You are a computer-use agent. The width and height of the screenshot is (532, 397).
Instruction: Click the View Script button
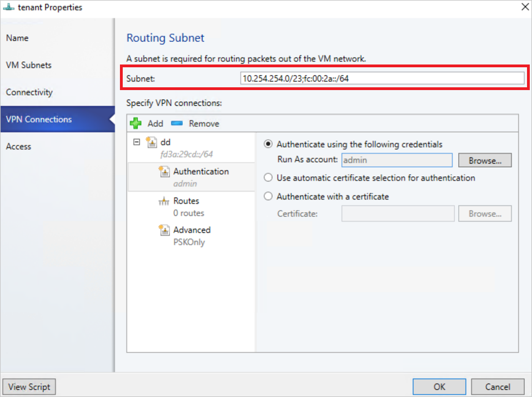coord(29,386)
